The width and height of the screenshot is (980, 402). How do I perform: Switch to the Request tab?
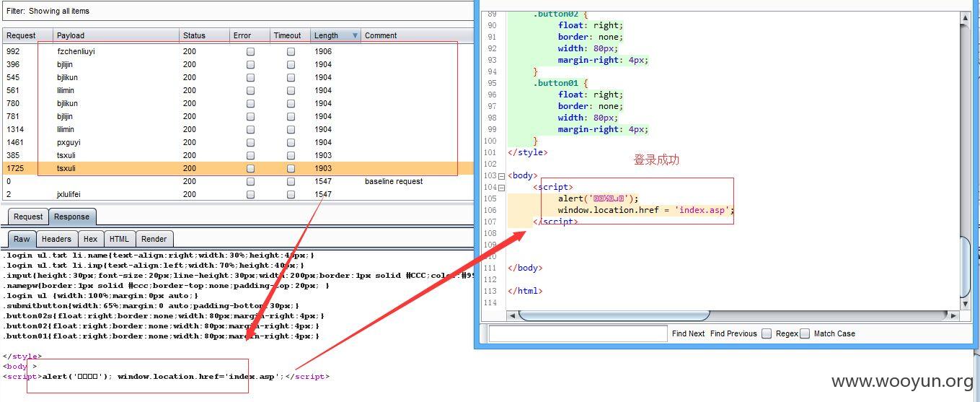tap(28, 217)
